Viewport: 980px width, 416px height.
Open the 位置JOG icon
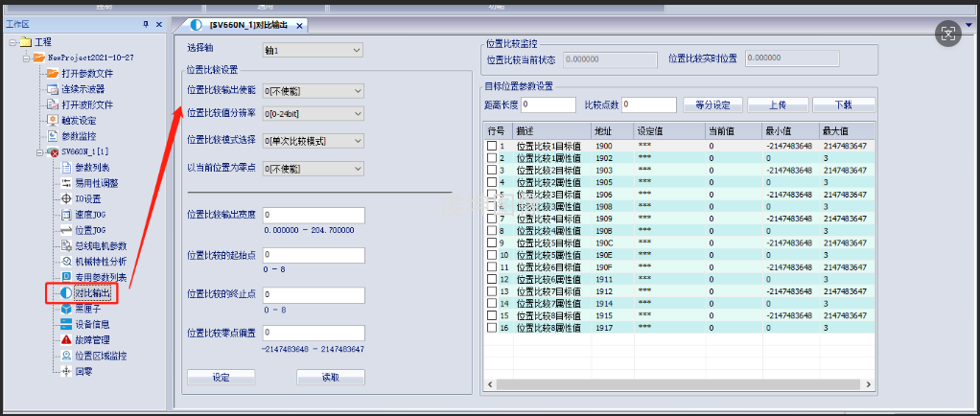[66, 230]
